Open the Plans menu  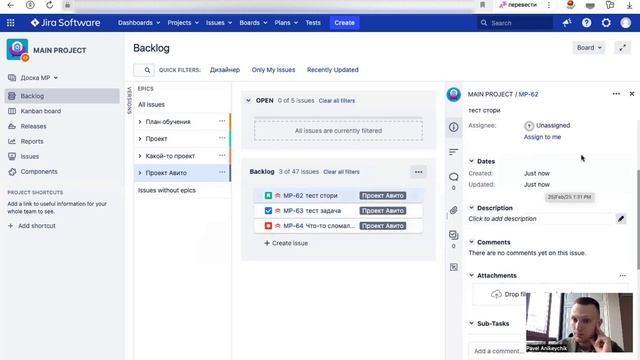[x=286, y=23]
